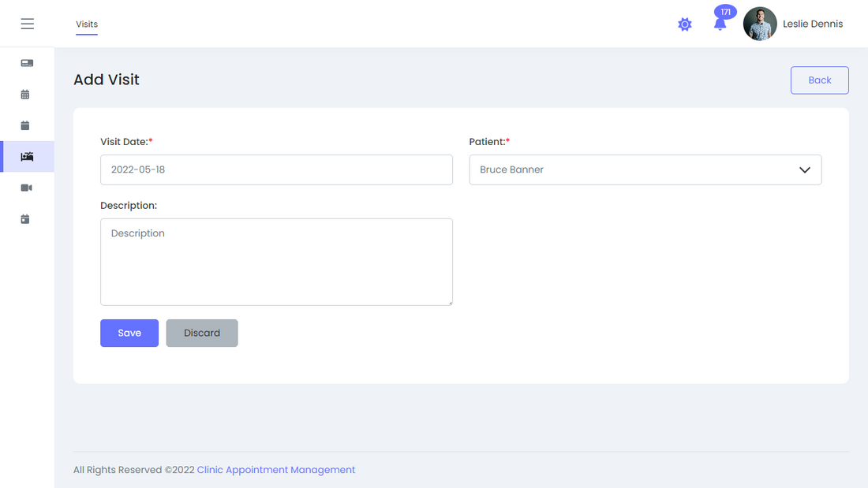Open the Leslie Dennis user menu
This screenshot has height=488, width=868.
pyautogui.click(x=812, y=24)
